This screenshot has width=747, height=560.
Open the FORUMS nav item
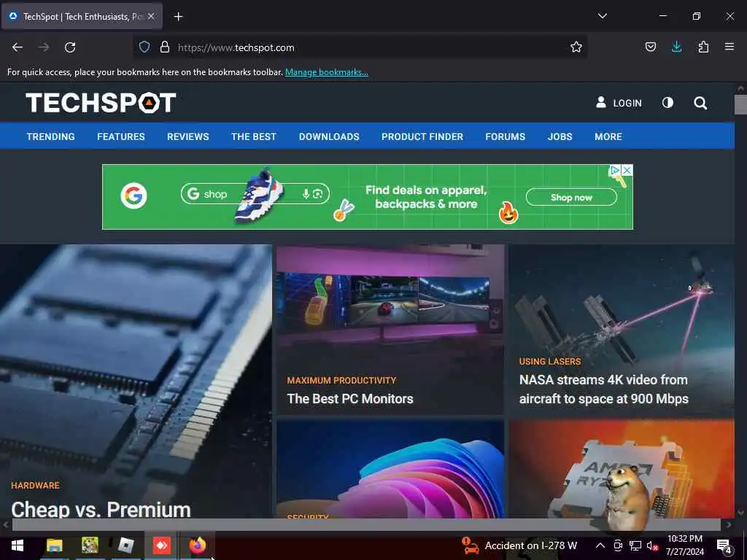(x=505, y=136)
